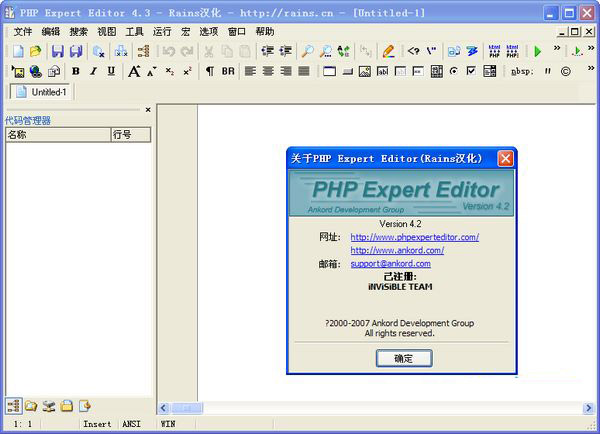
Task: Start debug with small green play icon
Action: point(577,51)
